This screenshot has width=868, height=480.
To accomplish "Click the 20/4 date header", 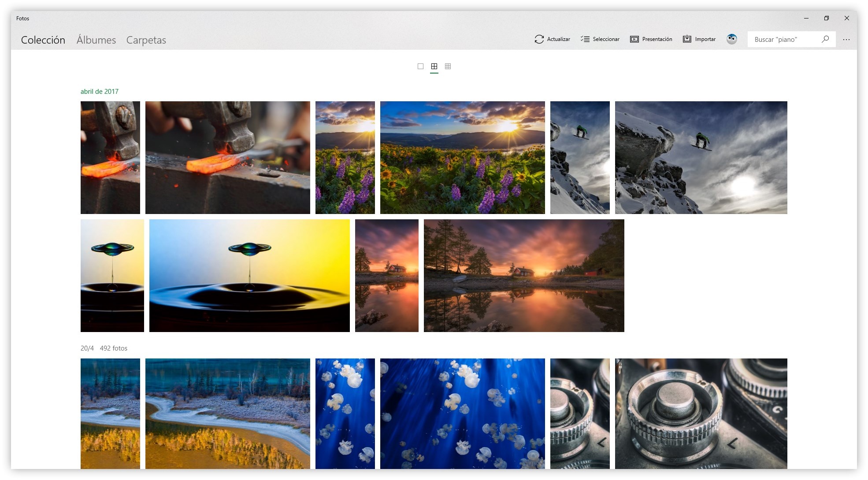I will point(87,348).
